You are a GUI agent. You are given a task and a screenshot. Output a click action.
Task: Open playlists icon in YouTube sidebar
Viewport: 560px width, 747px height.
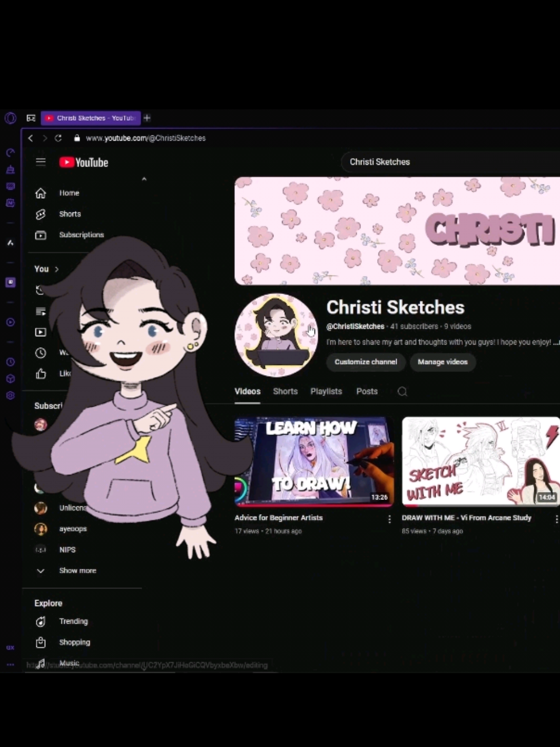pos(41,311)
